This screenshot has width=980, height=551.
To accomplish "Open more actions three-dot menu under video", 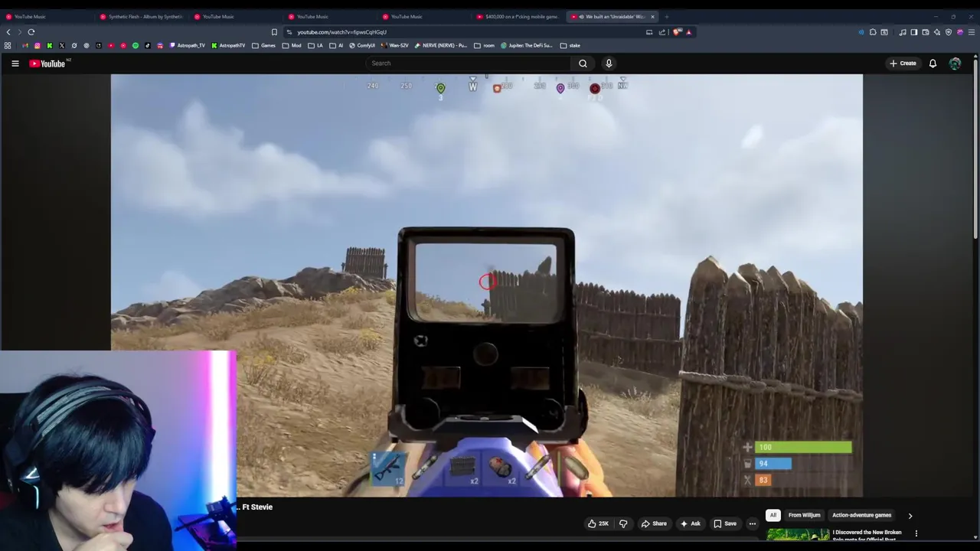I will click(752, 523).
